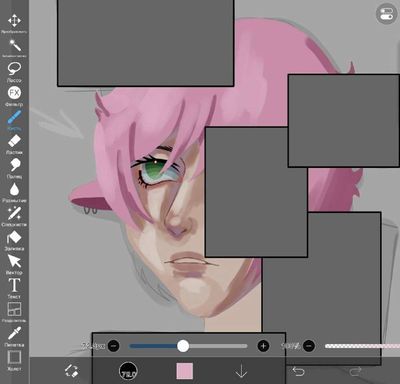The width and height of the screenshot is (400, 384).
Task: Toggle the switch icon at top right
Action: point(386,14)
